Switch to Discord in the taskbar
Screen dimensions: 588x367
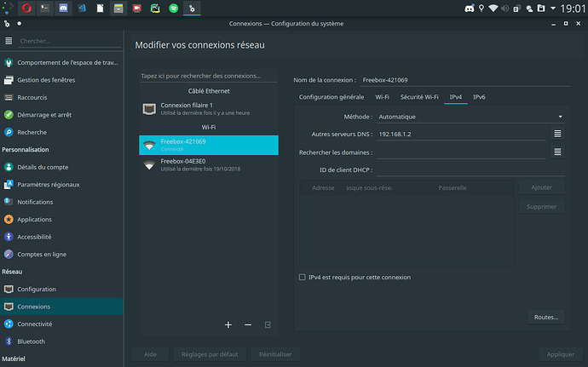[63, 8]
